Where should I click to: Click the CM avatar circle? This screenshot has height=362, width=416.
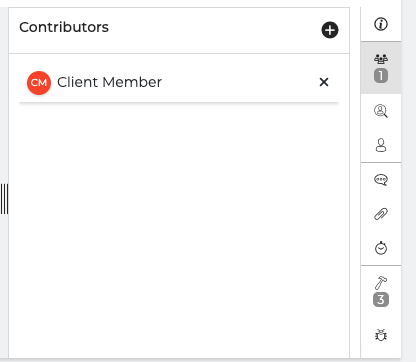click(39, 83)
